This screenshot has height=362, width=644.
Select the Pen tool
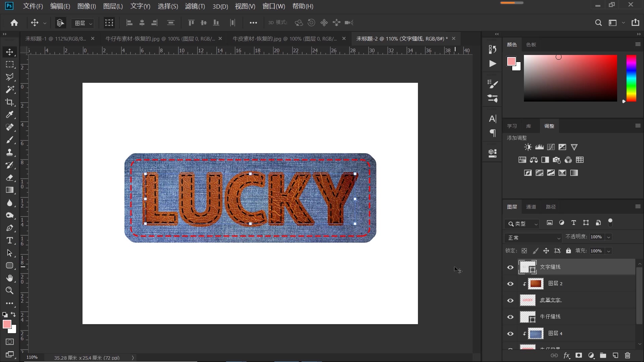click(x=9, y=228)
